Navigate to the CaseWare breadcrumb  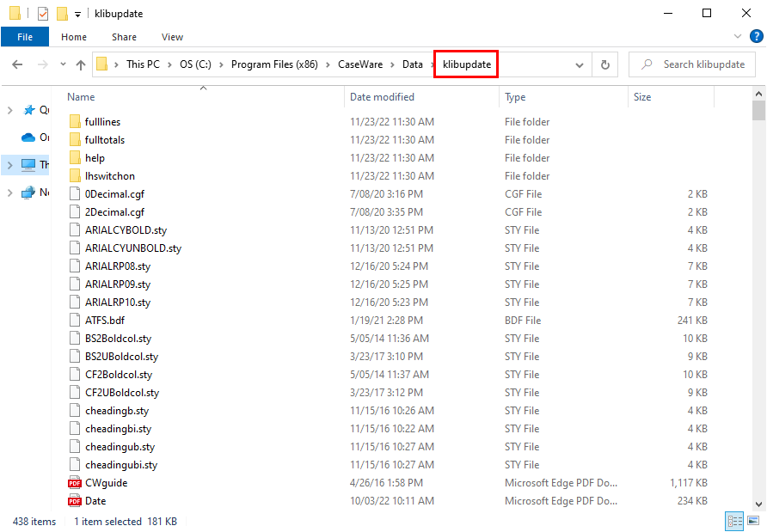(360, 64)
